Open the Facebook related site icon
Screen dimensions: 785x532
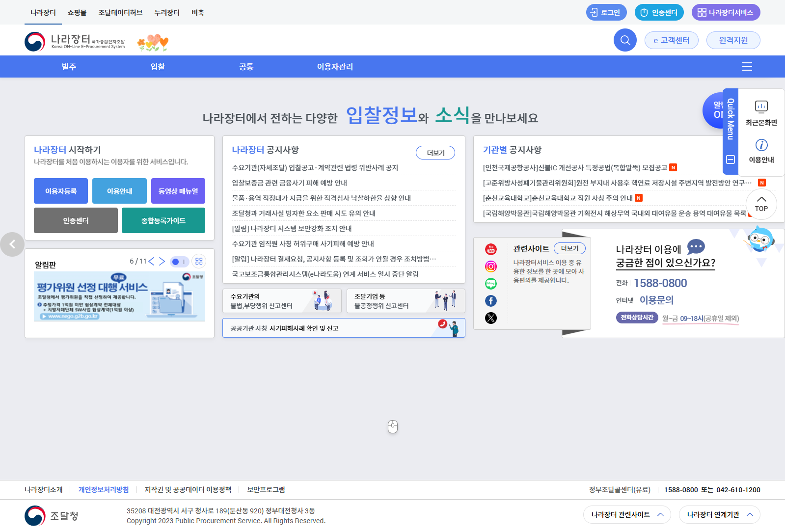[x=491, y=301]
